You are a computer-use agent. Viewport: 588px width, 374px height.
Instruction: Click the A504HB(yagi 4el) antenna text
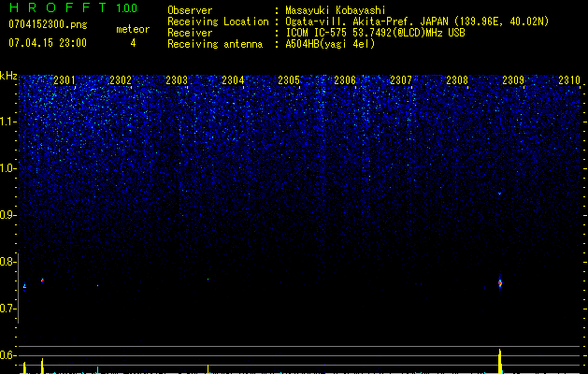[x=330, y=44]
